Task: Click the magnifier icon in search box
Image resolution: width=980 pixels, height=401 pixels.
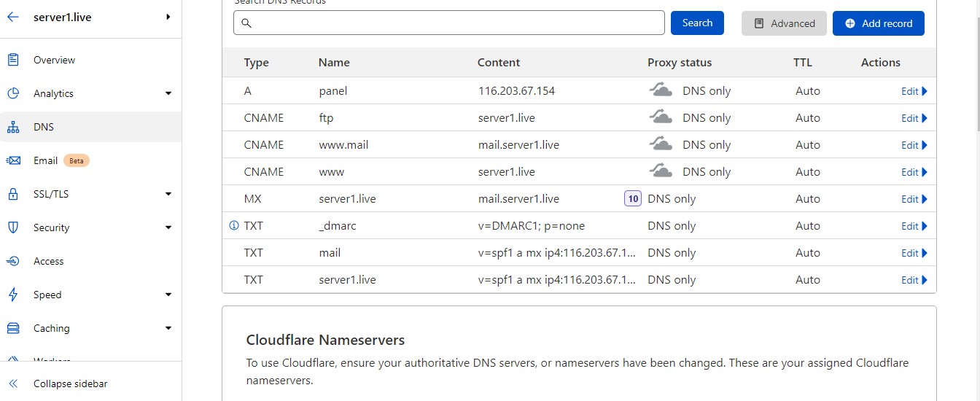Action: coord(246,23)
